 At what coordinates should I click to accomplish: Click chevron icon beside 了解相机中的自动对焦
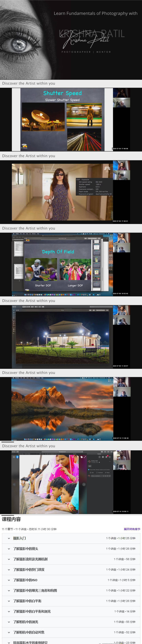click(x=9, y=632)
